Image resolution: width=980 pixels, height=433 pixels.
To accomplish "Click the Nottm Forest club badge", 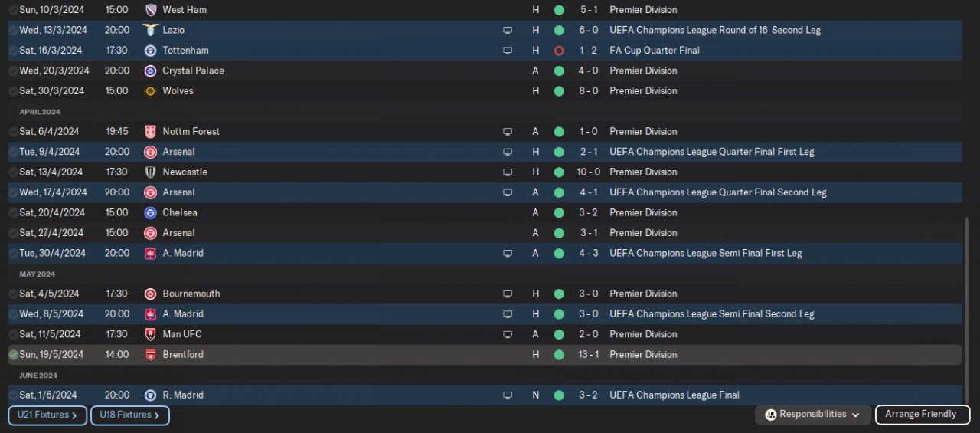I will [151, 132].
